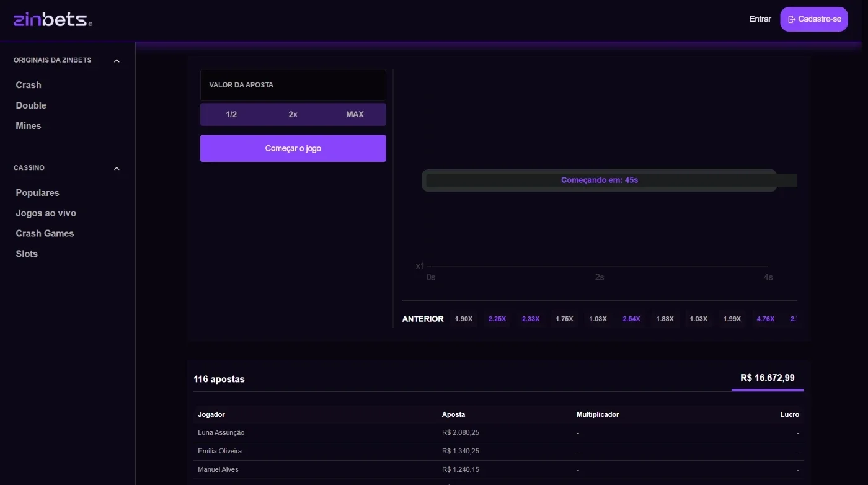
Task: Click the R$ 16.672,99 total tab
Action: pos(768,378)
